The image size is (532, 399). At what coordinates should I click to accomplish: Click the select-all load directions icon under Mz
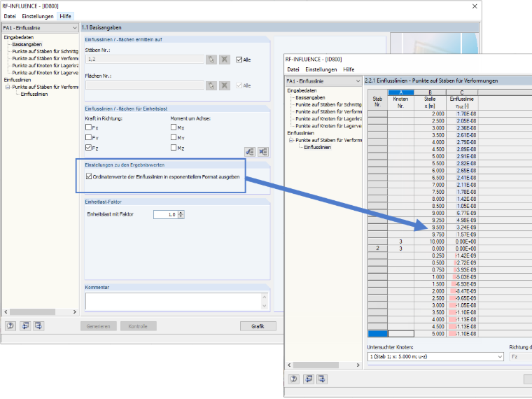250,152
